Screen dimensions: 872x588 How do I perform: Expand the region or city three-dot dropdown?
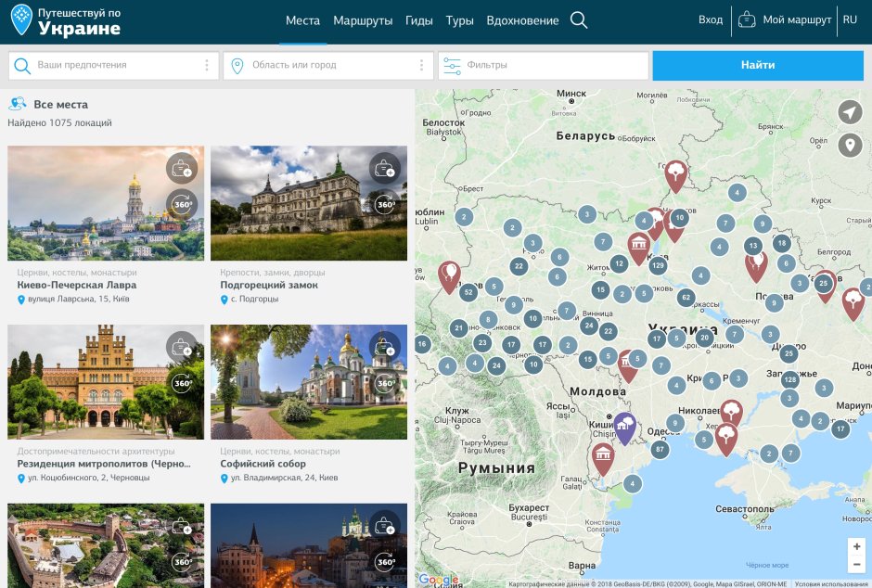421,66
